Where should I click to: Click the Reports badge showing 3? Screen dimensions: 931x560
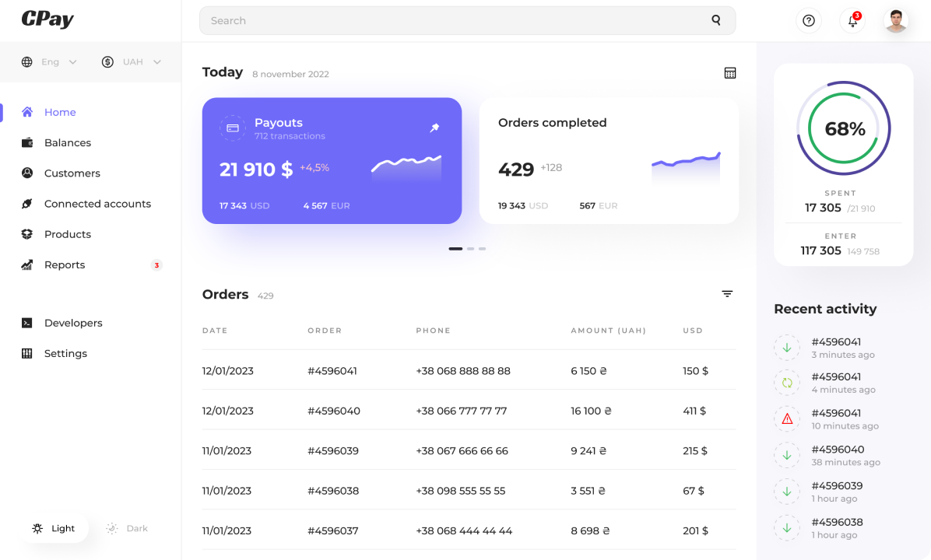coord(156,265)
